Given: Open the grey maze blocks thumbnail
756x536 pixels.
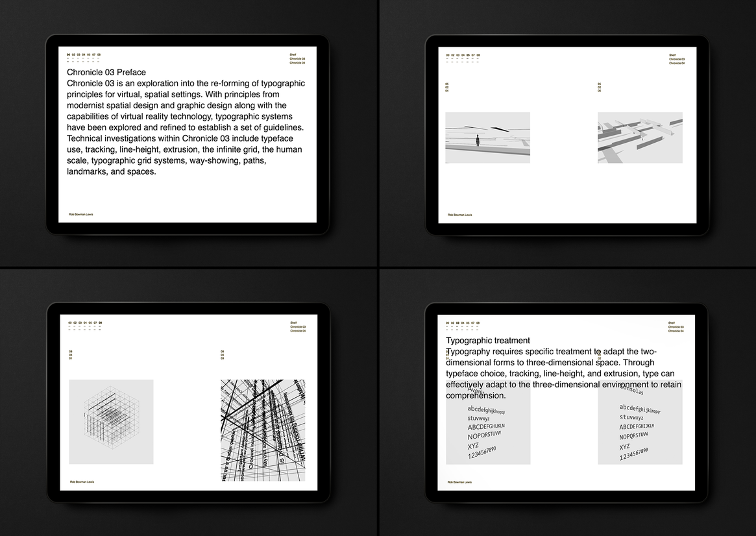Looking at the screenshot, I should tap(640, 138).
